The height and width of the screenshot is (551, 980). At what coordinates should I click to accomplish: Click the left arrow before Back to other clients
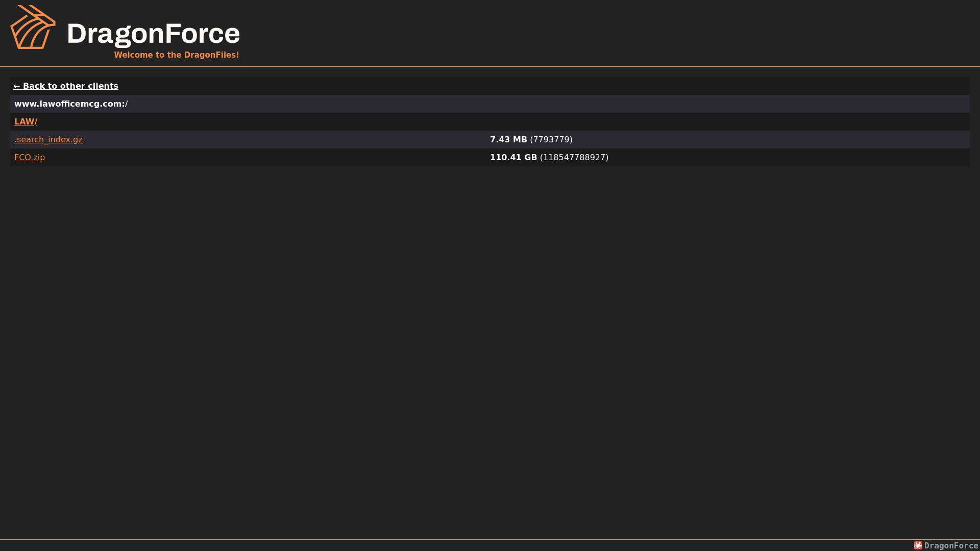[x=17, y=86]
